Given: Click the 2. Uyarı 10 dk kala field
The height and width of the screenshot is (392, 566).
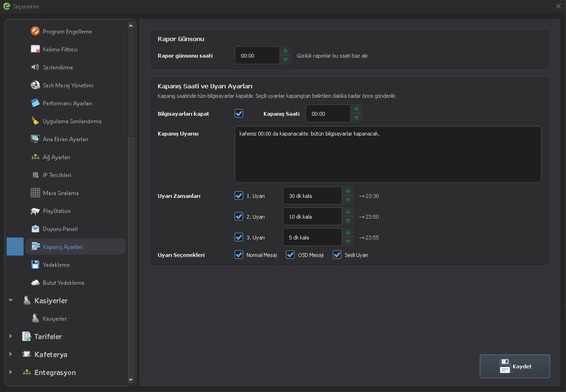Looking at the screenshot, I should (312, 216).
